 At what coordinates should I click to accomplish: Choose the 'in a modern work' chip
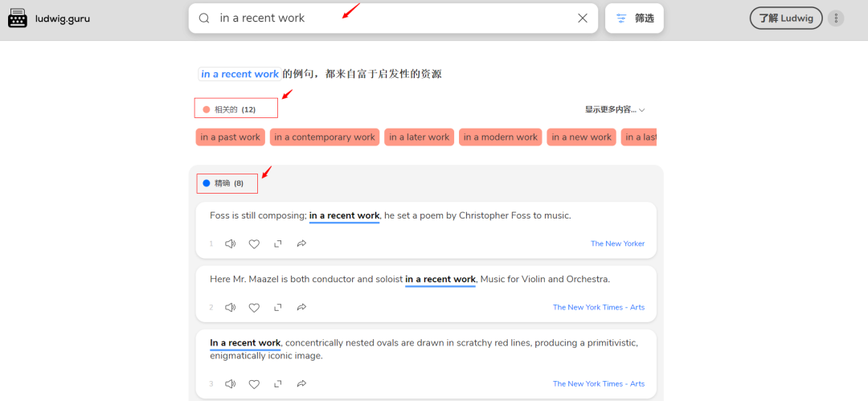[x=501, y=137]
